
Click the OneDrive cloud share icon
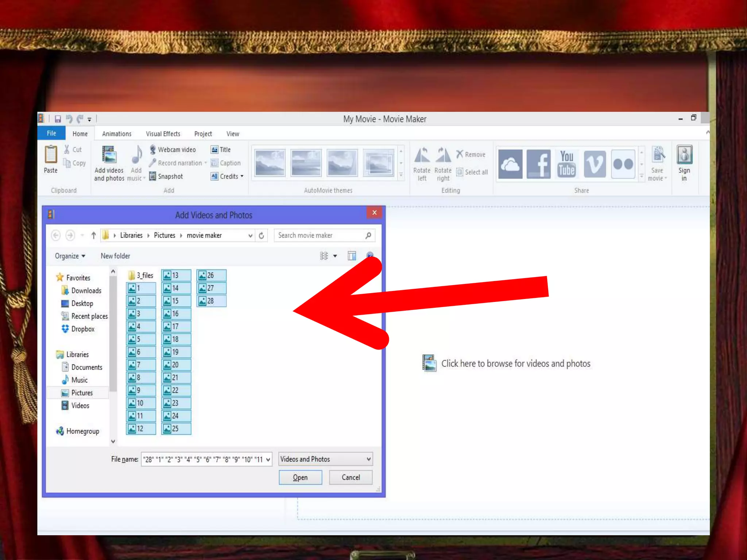click(x=510, y=164)
